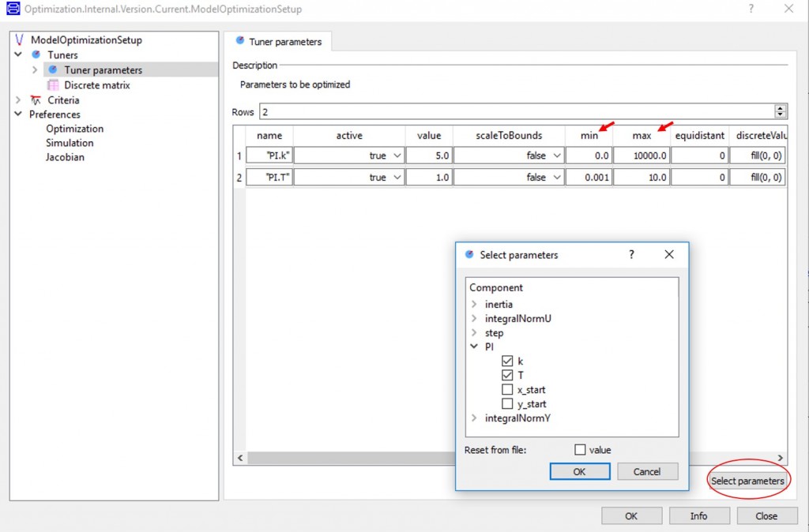Image resolution: width=809 pixels, height=532 pixels.
Task: Open active dropdown for PI.k row
Action: click(397, 155)
